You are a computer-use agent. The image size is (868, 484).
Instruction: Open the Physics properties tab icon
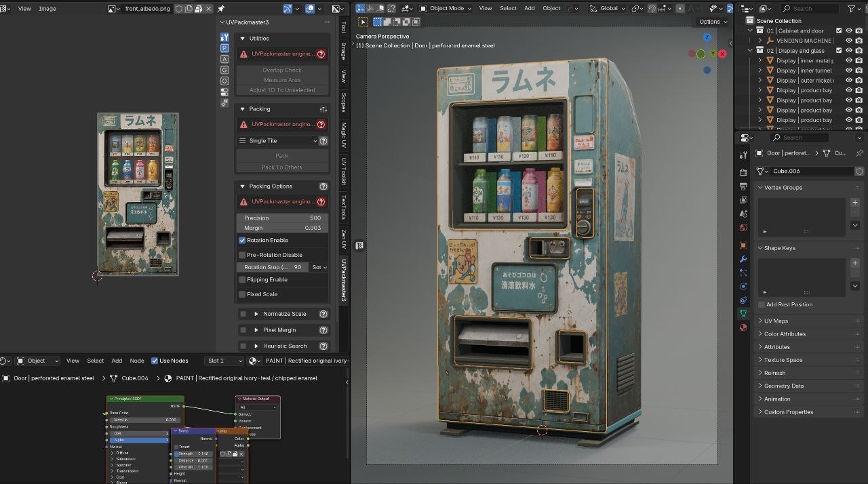coord(743,286)
